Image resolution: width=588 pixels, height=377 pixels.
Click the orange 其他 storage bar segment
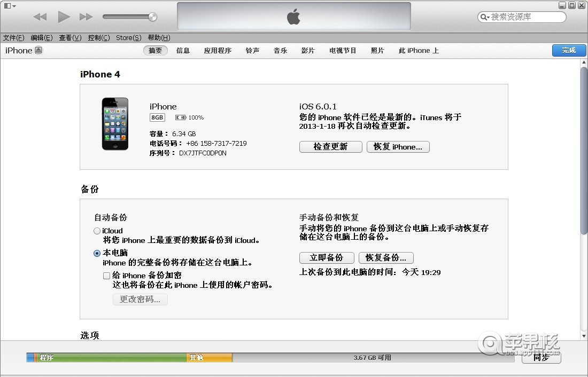209,358
